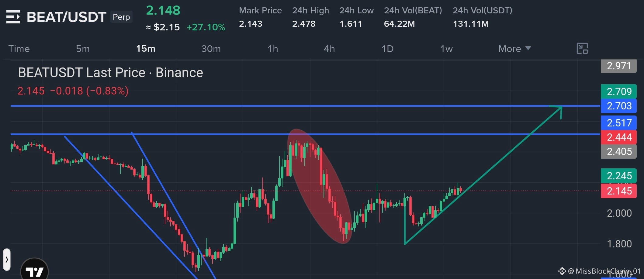The width and height of the screenshot is (644, 279).
Task: Click the red 2.145 current price label
Action: pyautogui.click(x=619, y=191)
